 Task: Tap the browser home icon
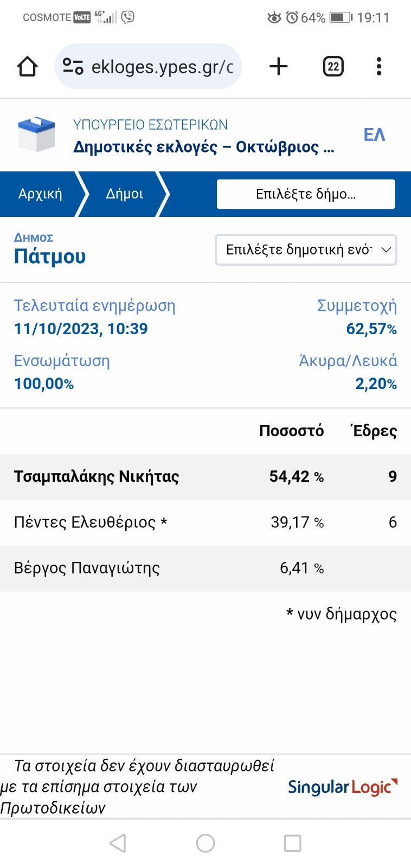click(27, 67)
